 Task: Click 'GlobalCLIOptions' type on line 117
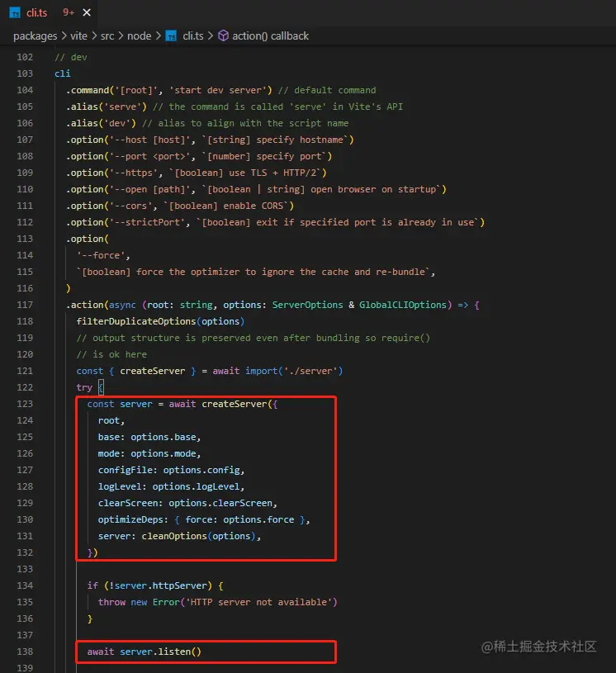(403, 305)
